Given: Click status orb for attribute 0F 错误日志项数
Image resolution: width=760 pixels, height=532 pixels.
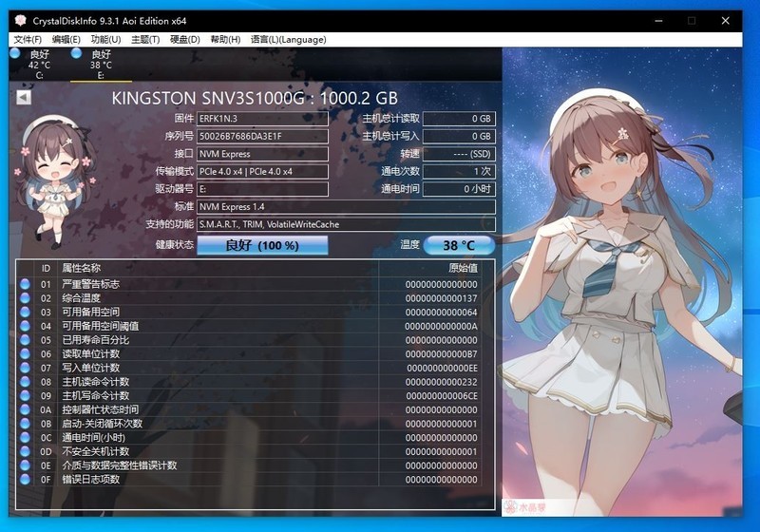Looking at the screenshot, I should 25,479.
